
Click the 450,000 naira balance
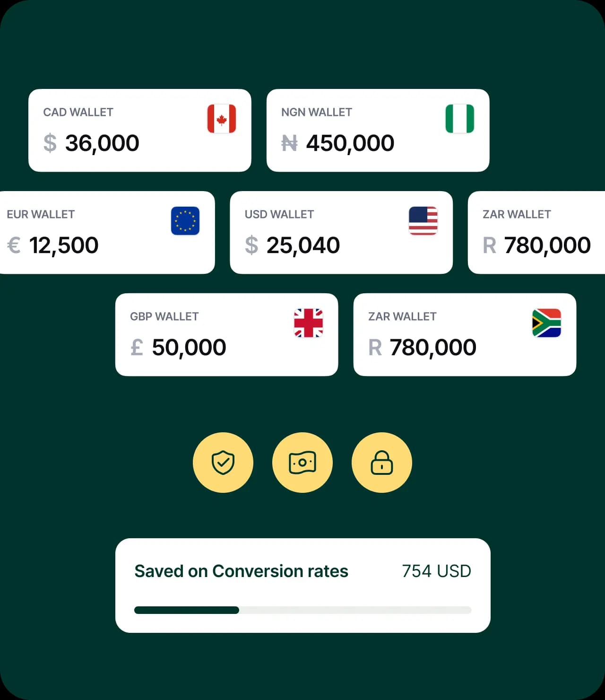[350, 143]
